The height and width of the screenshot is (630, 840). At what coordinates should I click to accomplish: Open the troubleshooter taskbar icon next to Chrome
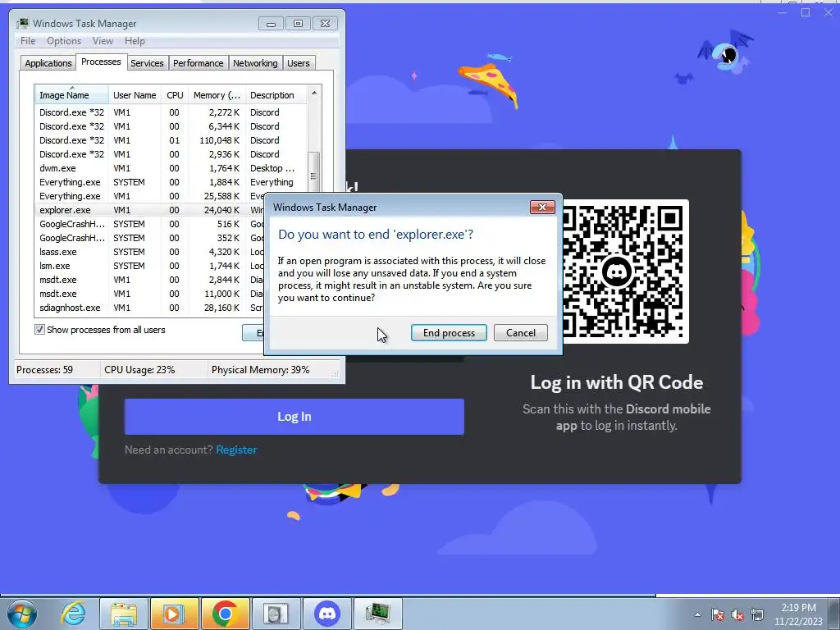276,614
